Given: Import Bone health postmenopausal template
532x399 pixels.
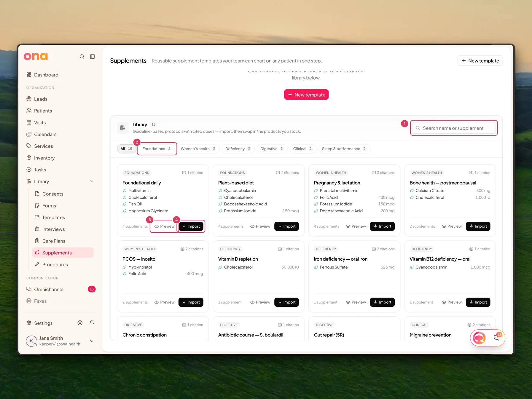Looking at the screenshot, I should pos(478,226).
